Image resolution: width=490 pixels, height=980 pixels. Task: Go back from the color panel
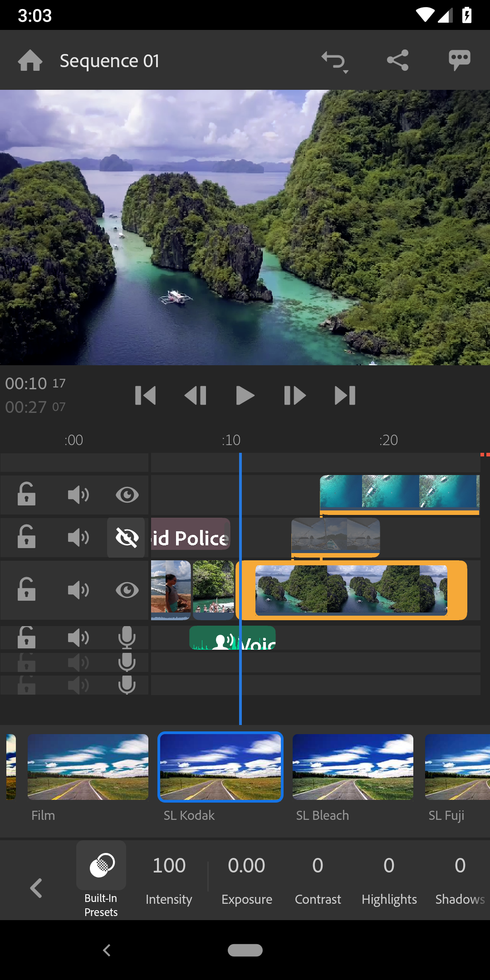pos(36,888)
